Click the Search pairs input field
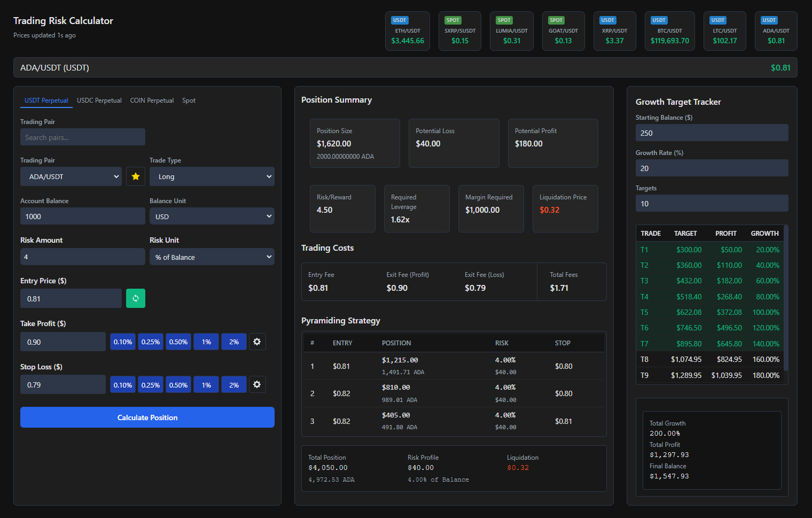812x518 pixels. pos(82,136)
